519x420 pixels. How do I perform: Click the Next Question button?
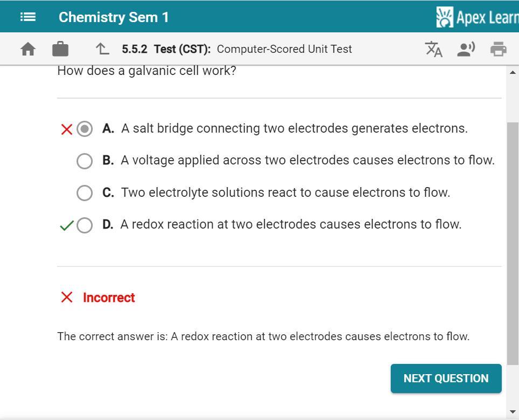pos(446,378)
